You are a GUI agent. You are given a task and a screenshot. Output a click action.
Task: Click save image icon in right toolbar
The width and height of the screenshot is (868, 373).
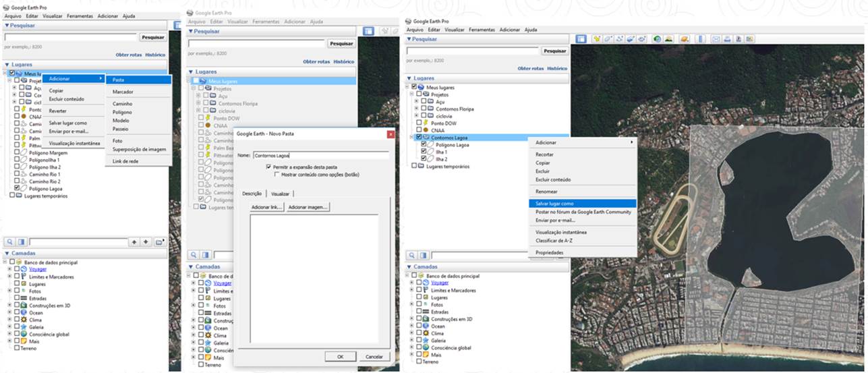739,39
